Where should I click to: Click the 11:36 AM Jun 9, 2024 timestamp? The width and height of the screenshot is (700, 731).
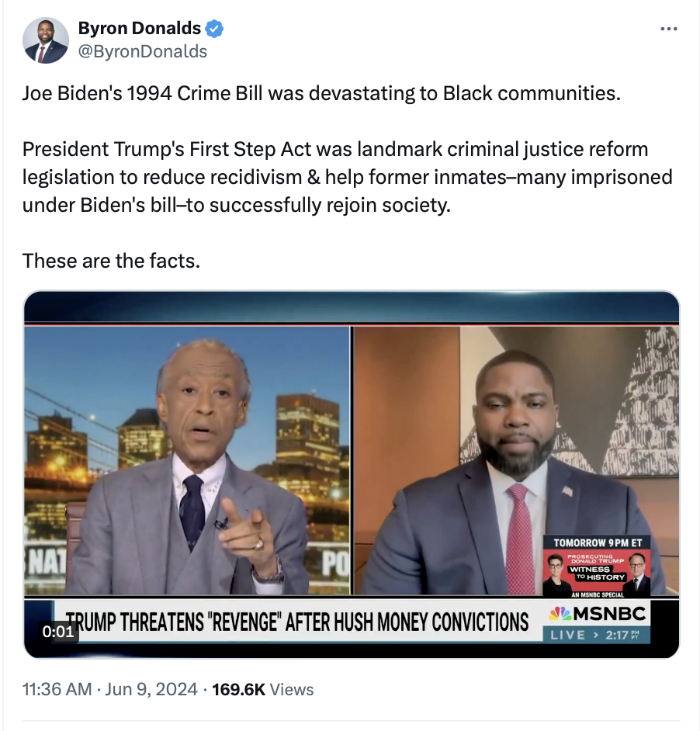click(109, 689)
